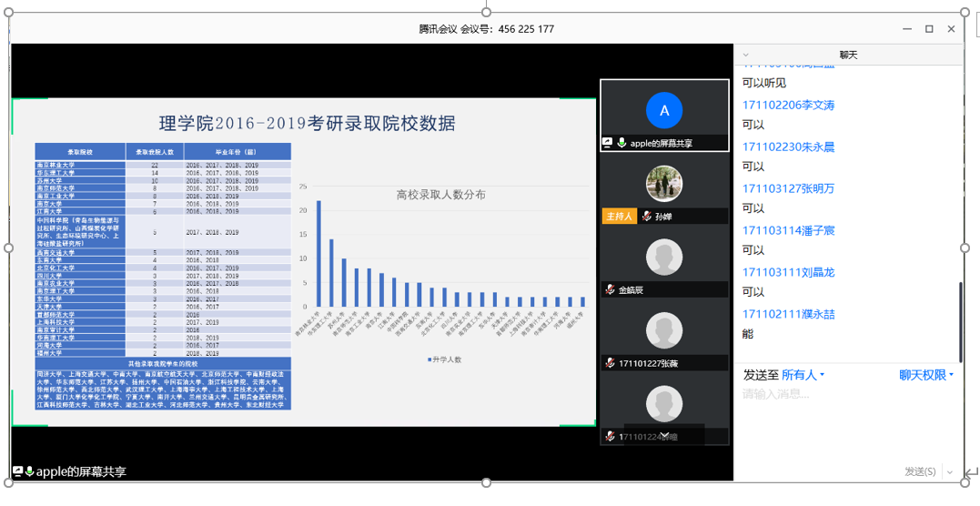The image size is (980, 506).
Task: Click the green microphone icon in apple's video tile
Action: (x=621, y=143)
